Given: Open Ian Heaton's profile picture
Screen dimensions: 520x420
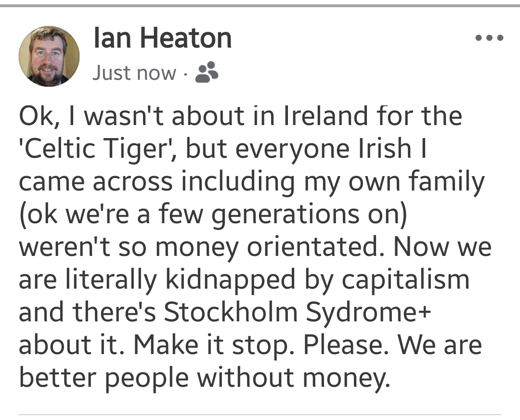Looking at the screenshot, I should pos(49,56).
